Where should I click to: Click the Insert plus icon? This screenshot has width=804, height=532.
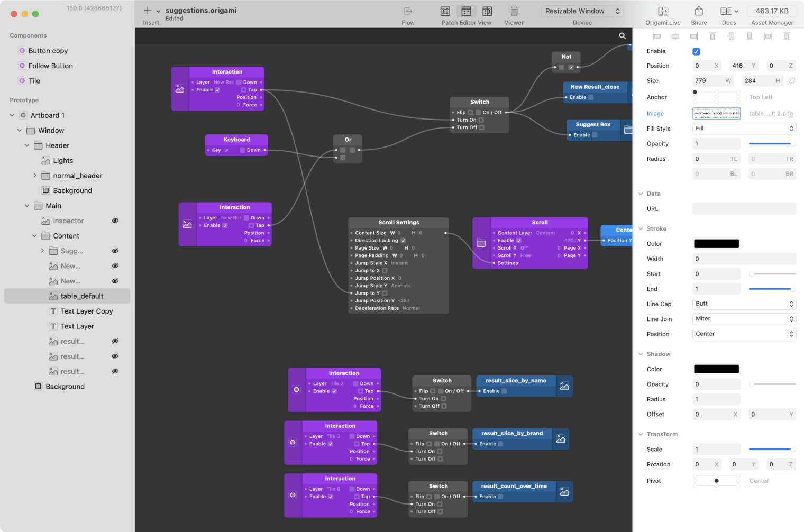[x=148, y=11]
